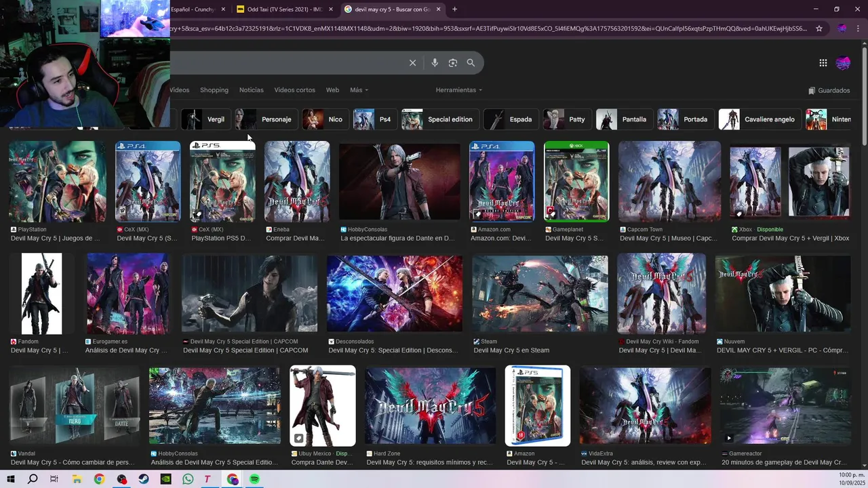Filter images by Special edition chip
Viewport: 868px width, 488px height.
click(439, 119)
